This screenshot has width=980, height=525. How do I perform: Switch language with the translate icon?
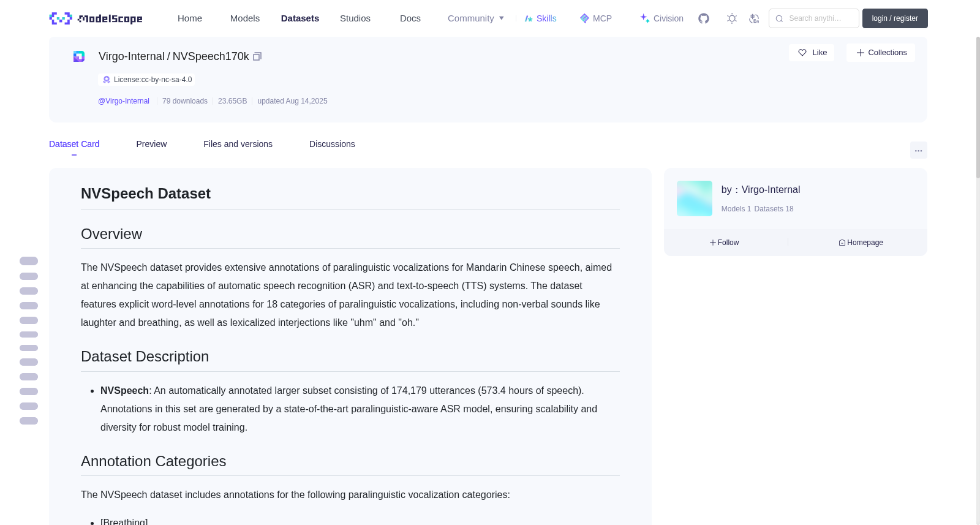tap(754, 18)
